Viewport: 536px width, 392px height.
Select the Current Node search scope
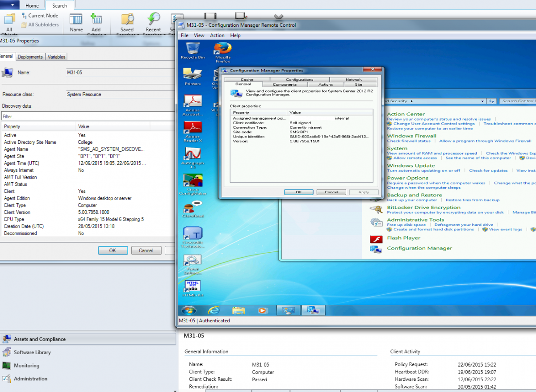(x=39, y=16)
